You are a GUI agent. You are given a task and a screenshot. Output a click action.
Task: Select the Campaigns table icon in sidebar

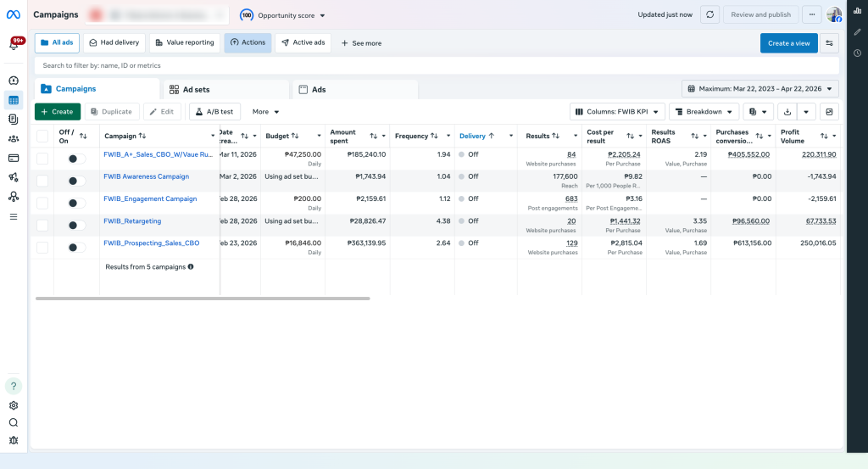[x=14, y=100]
